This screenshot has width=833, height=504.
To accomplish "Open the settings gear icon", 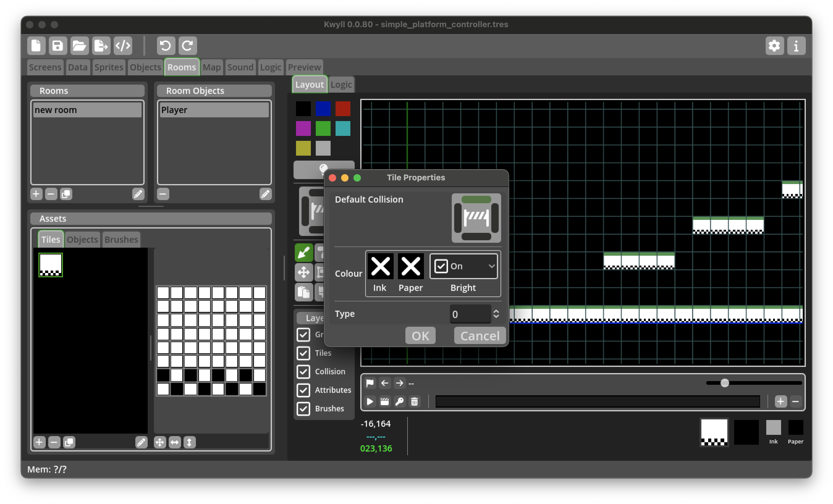I will click(x=774, y=45).
